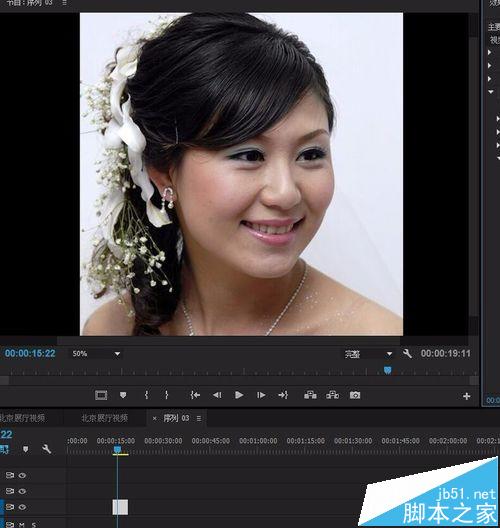The height and width of the screenshot is (528, 500).
Task: Toggle sync lock on top video track
Action: tap(10, 475)
